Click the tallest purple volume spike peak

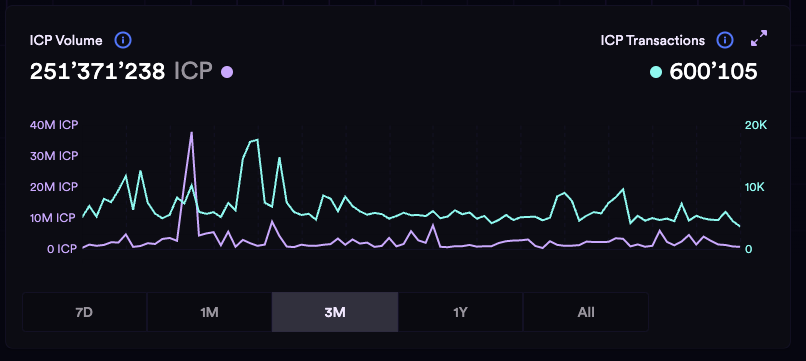[192, 133]
